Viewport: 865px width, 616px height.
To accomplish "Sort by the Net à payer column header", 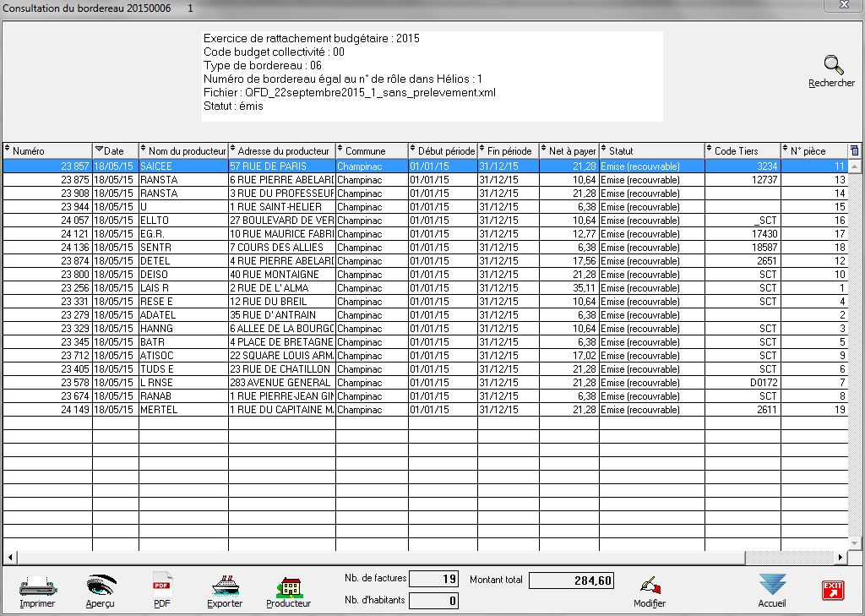I will [571, 151].
